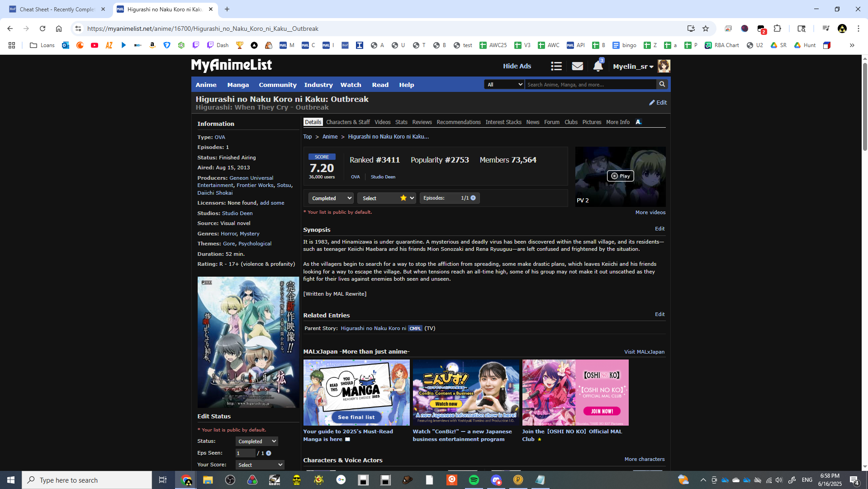868x489 pixels.
Task: Open the search category All dropdown
Action: 504,84
